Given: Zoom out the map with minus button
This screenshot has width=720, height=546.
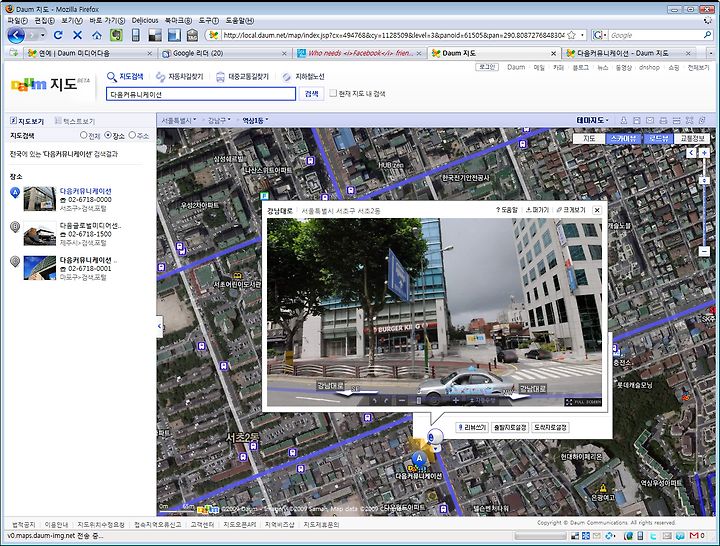Looking at the screenshot, I should tap(704, 251).
